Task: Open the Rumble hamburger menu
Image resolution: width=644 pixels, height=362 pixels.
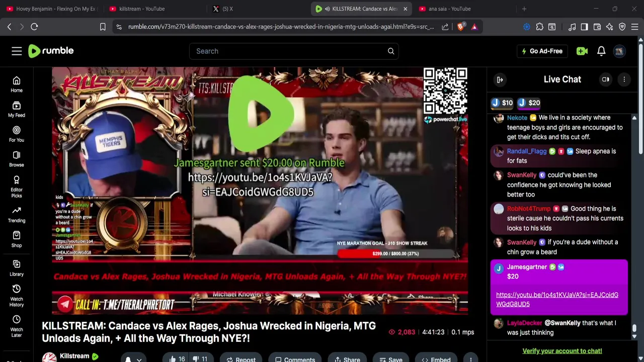Action: (x=17, y=51)
